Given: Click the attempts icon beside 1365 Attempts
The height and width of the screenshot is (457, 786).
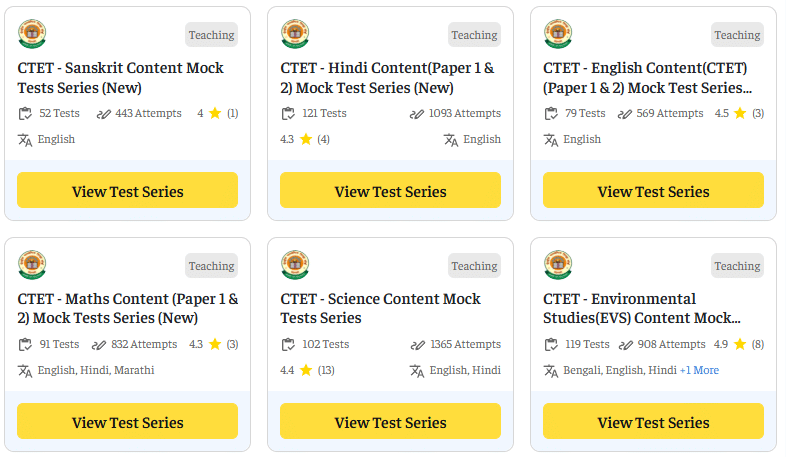Looking at the screenshot, I should pos(417,344).
